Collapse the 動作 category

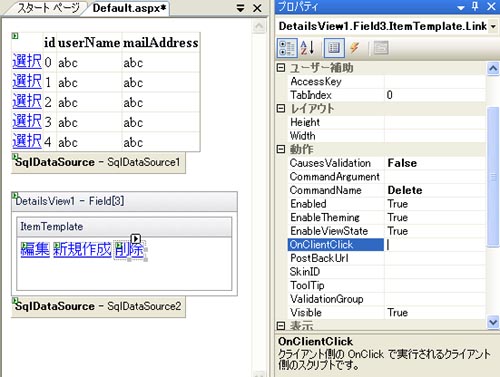click(x=281, y=149)
